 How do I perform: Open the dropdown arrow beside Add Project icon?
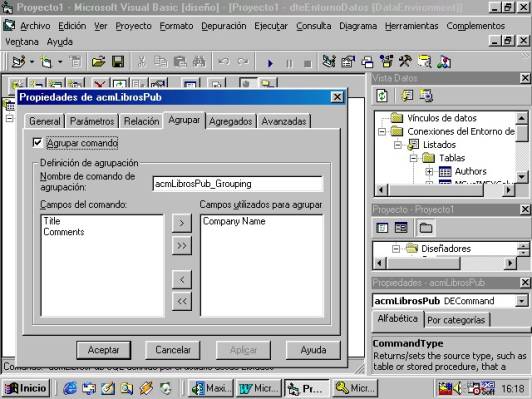[x=32, y=62]
